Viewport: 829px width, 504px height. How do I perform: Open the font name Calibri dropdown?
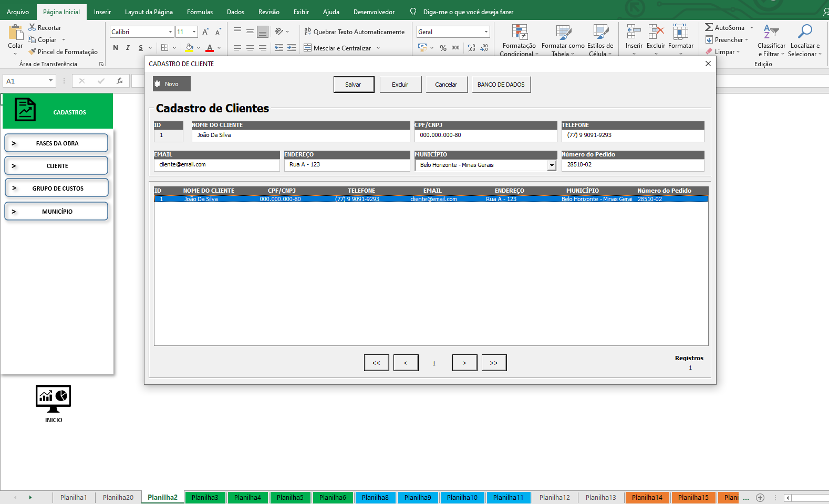[x=170, y=32]
